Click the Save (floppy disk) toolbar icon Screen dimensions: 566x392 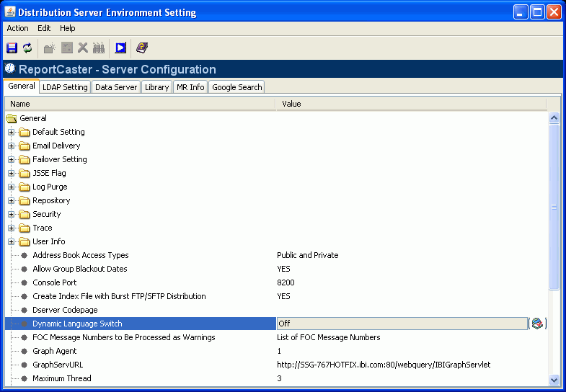12,48
